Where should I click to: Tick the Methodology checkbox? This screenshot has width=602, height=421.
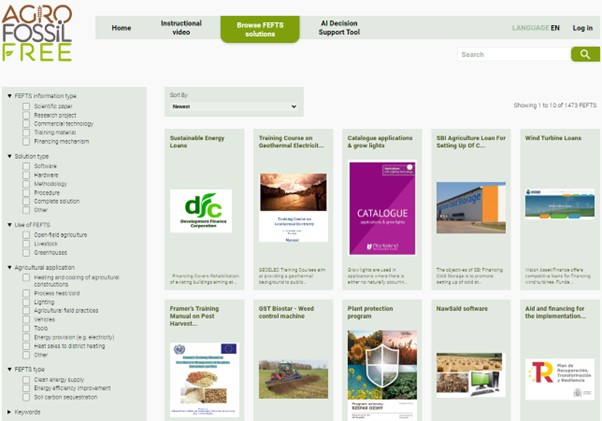[26, 184]
